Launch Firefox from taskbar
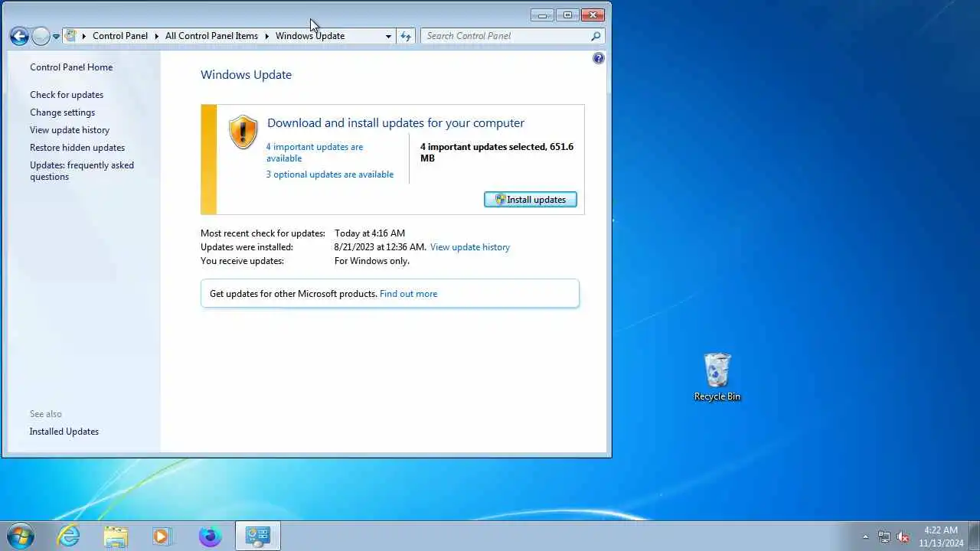Screen dimensions: 980x551 tap(210, 536)
